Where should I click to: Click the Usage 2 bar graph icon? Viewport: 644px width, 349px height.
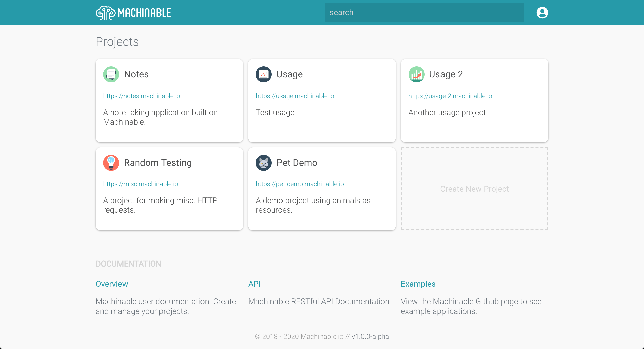click(416, 74)
